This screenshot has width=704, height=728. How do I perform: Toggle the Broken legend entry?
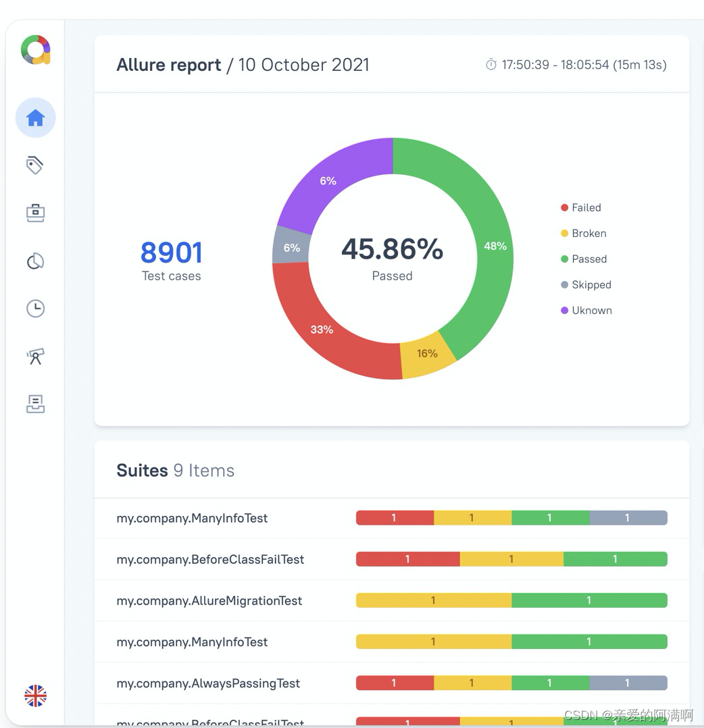[584, 233]
